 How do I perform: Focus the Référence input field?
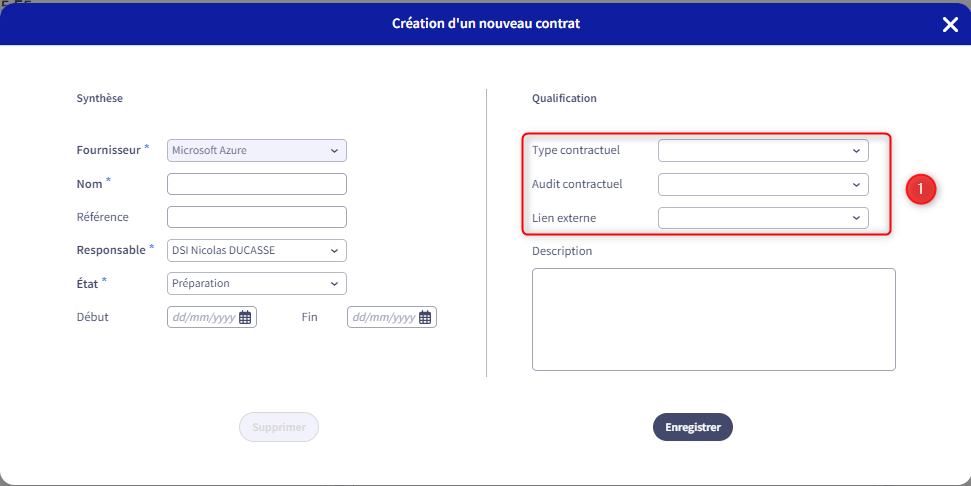coord(256,217)
